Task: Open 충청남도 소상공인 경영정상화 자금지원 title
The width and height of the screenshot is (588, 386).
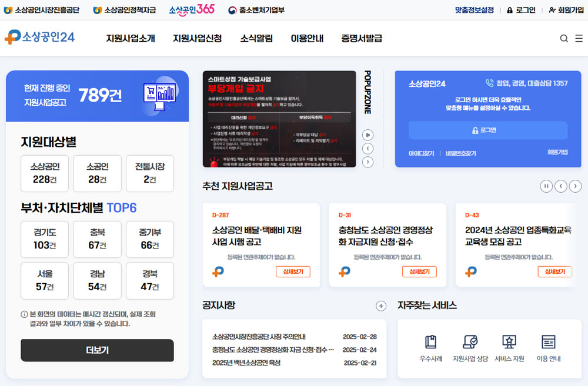Action: tap(386, 236)
